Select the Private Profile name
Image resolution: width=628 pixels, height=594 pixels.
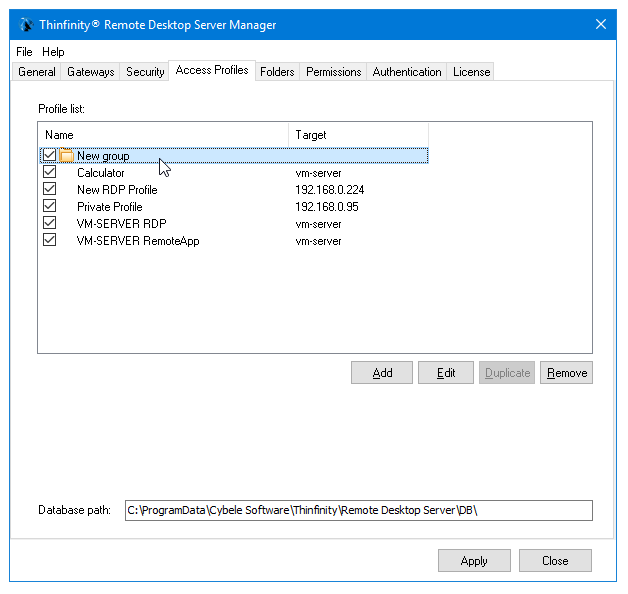tap(110, 207)
